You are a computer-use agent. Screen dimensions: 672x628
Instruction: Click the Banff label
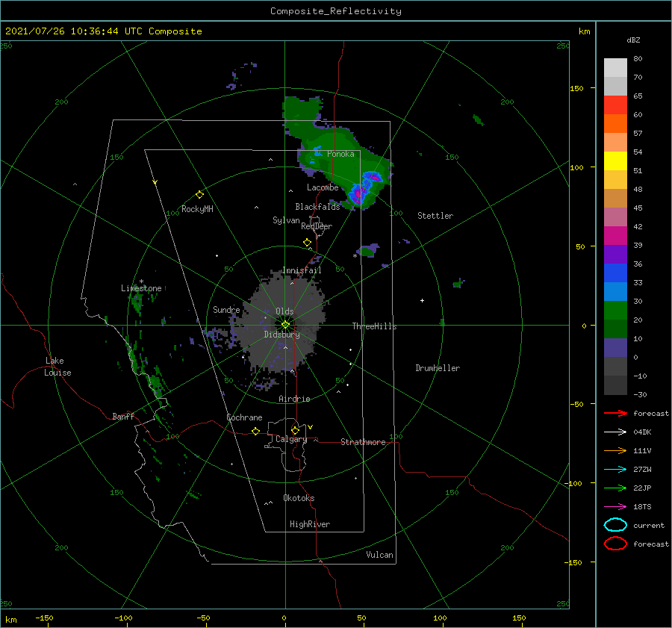pos(123,417)
